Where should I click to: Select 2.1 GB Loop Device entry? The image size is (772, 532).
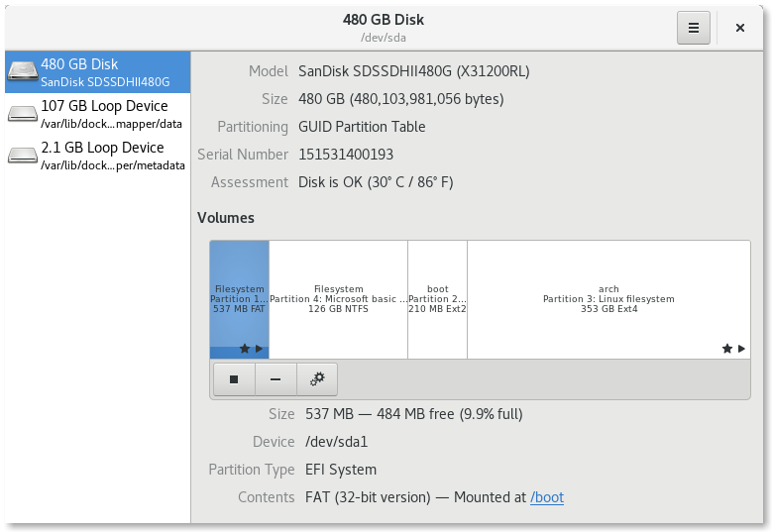tap(97, 155)
